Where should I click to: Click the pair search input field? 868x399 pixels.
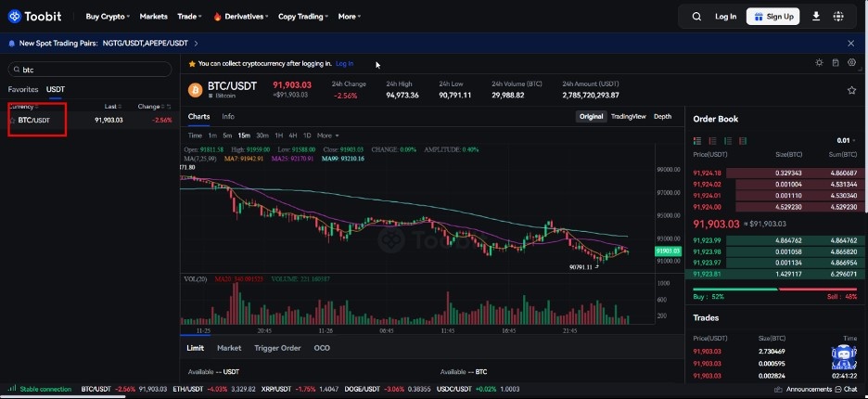tap(90, 70)
